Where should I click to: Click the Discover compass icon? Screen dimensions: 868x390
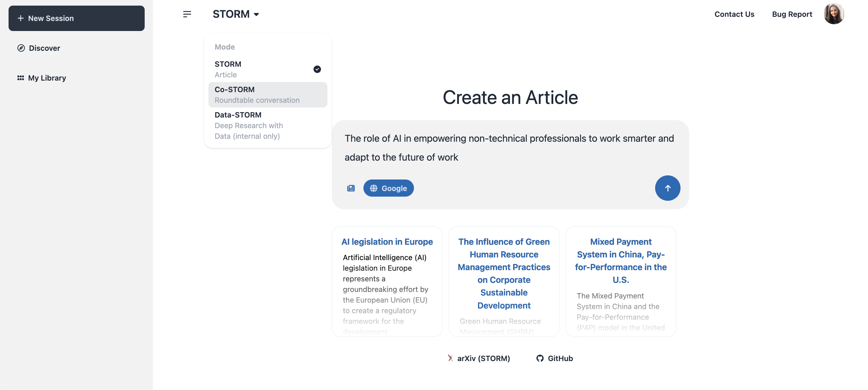[x=21, y=48]
